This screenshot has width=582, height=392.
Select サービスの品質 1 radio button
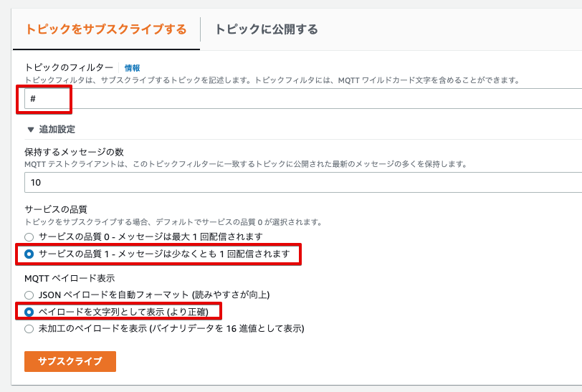coord(29,254)
